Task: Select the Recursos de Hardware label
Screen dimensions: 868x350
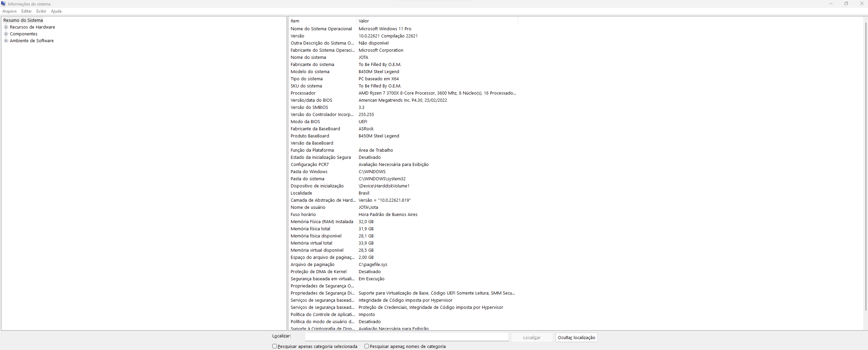Action: pos(32,27)
